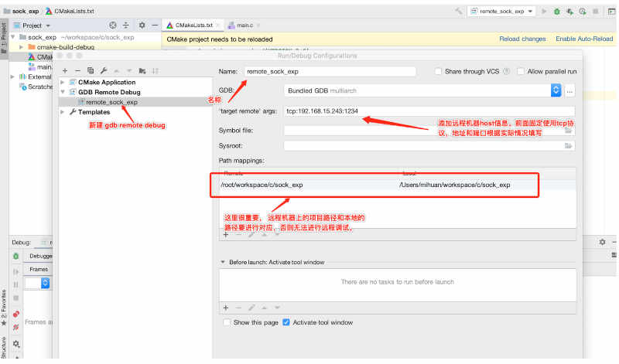Move selected configuration into new folder
Viewport: 619px width, 364px height.
(x=142, y=71)
